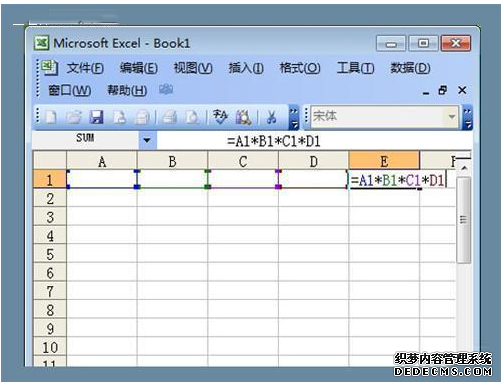Screen dimensions: 503x386
Task: Open the 数据(D) menu
Action: click(410, 68)
